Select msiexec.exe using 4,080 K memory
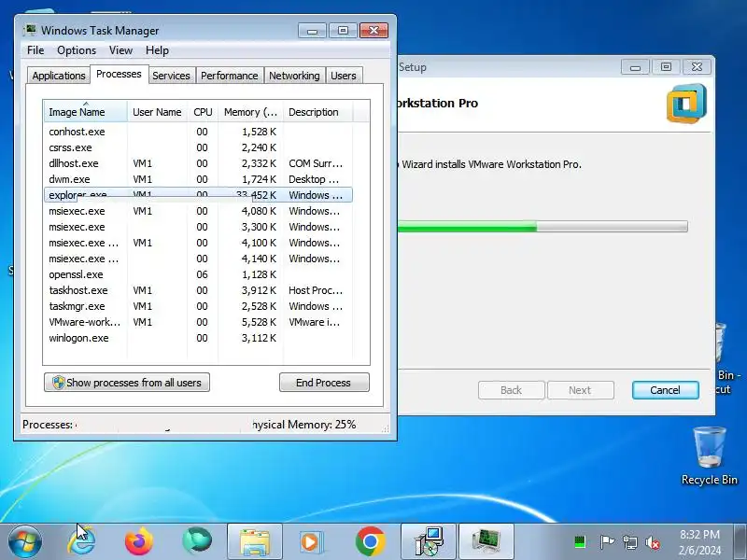The width and height of the screenshot is (747, 560). pyautogui.click(x=199, y=211)
